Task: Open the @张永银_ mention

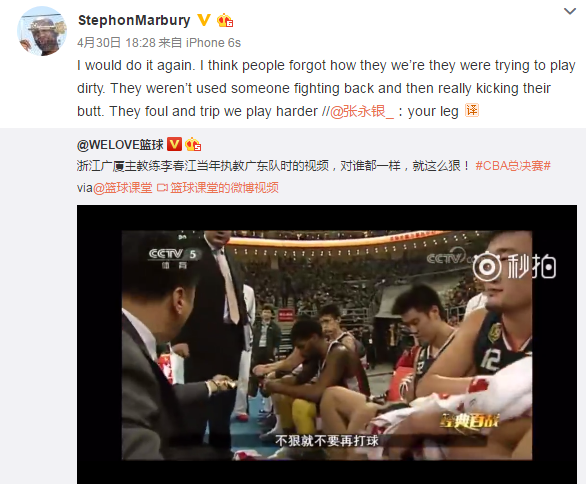Action: (x=362, y=111)
